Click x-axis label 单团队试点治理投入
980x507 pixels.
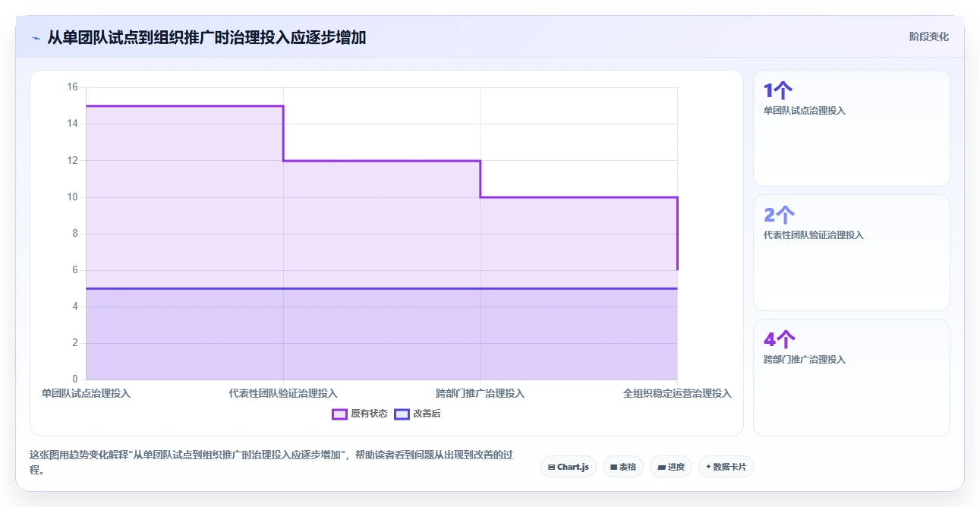pos(86,393)
